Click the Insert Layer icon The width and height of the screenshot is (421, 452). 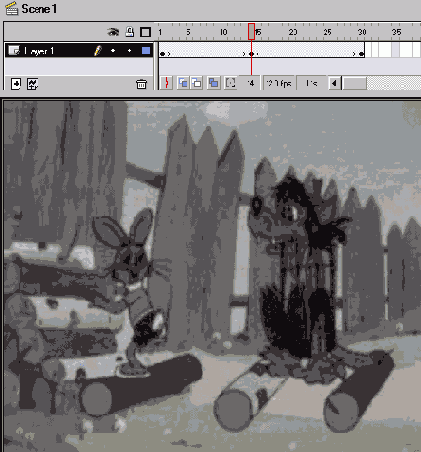point(16,84)
